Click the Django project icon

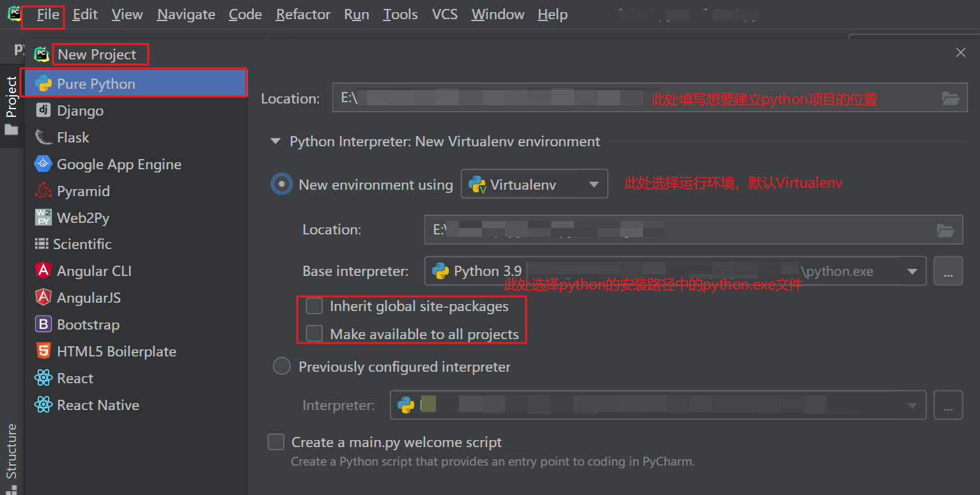click(43, 110)
